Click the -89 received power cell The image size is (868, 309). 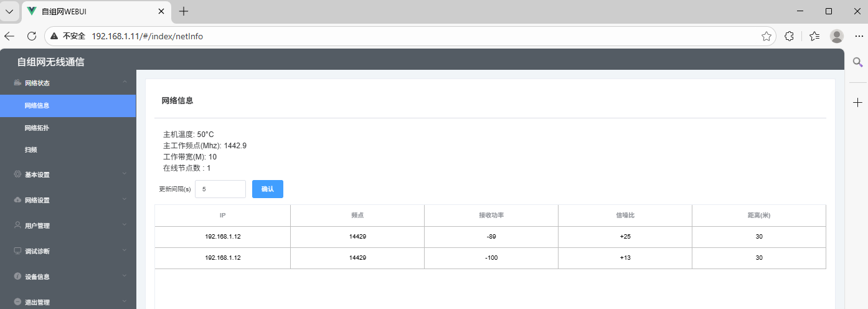point(491,237)
